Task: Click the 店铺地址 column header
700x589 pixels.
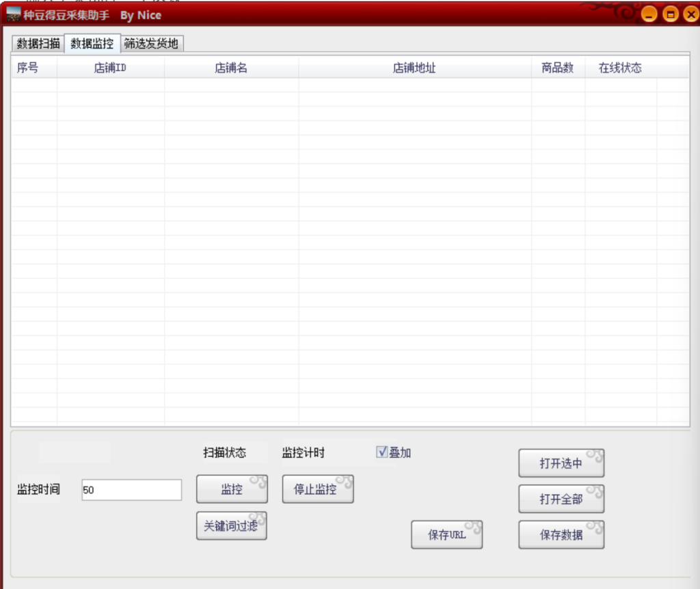Action: pos(415,68)
